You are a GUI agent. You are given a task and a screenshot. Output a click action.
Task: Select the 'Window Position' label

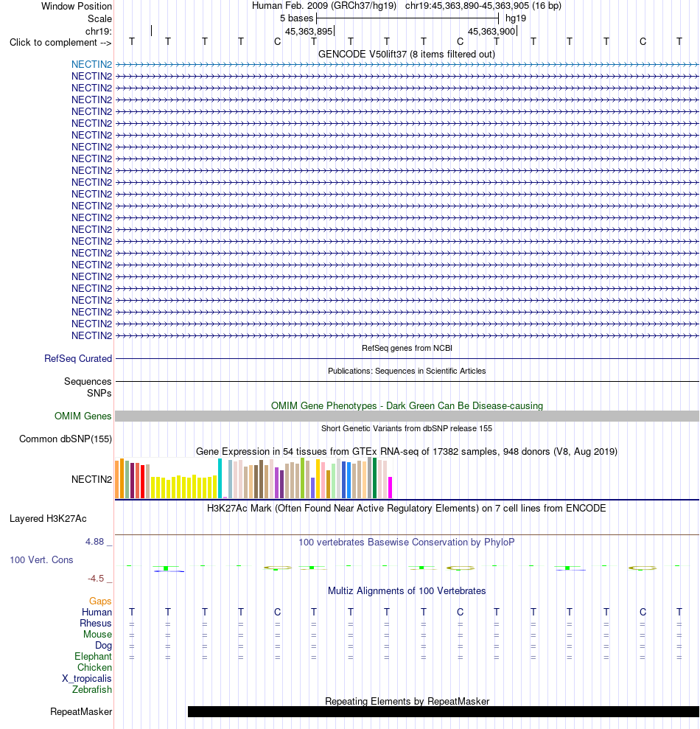(76, 6)
